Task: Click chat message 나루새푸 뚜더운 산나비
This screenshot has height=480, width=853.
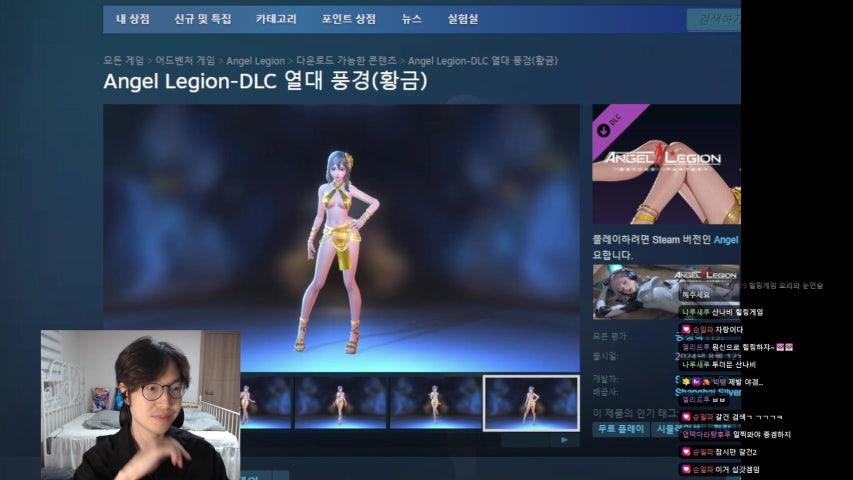Action: tap(719, 364)
